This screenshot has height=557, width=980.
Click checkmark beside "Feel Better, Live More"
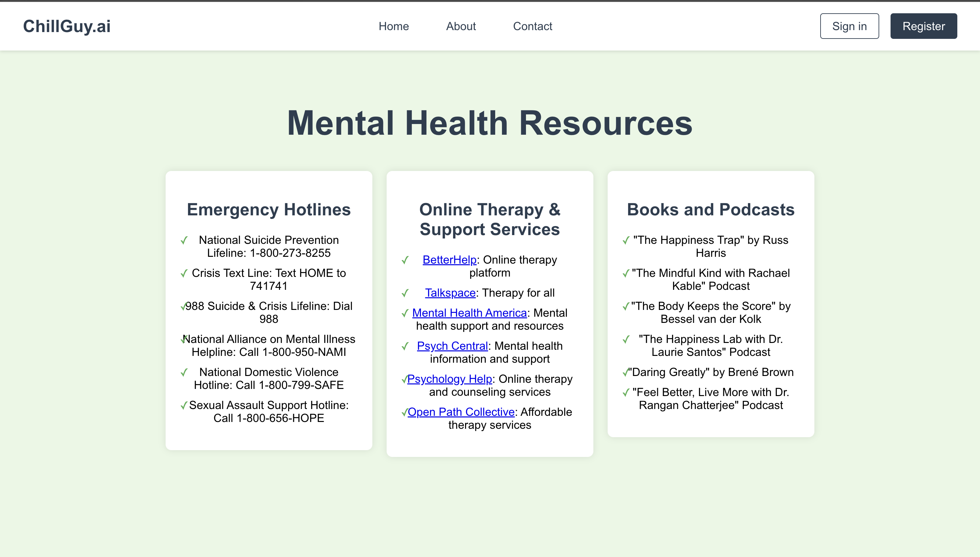[x=626, y=392]
